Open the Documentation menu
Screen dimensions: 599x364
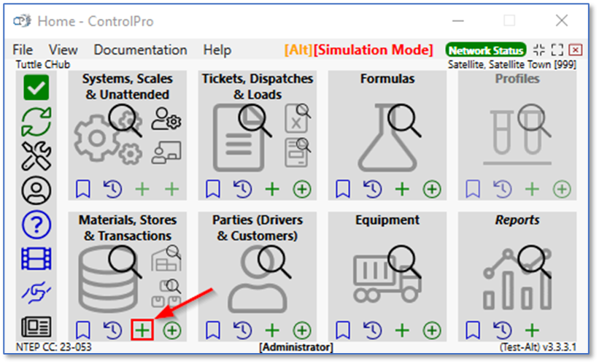tap(140, 50)
